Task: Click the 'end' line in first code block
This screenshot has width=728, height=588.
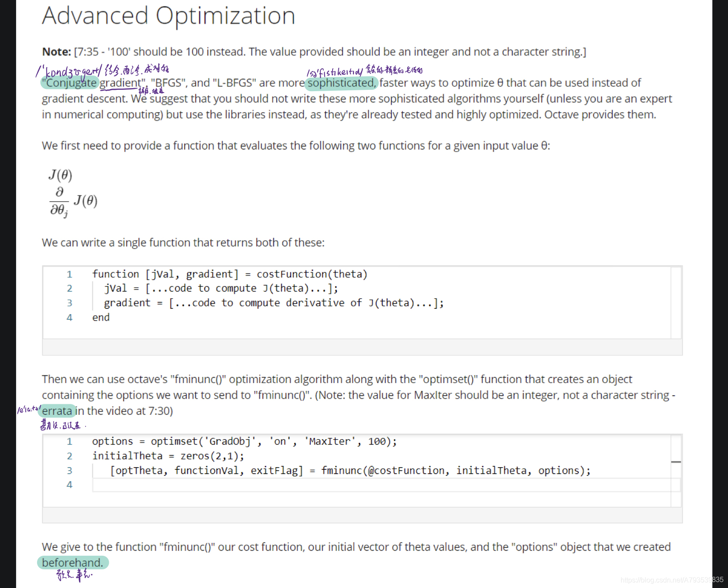Action: [101, 318]
